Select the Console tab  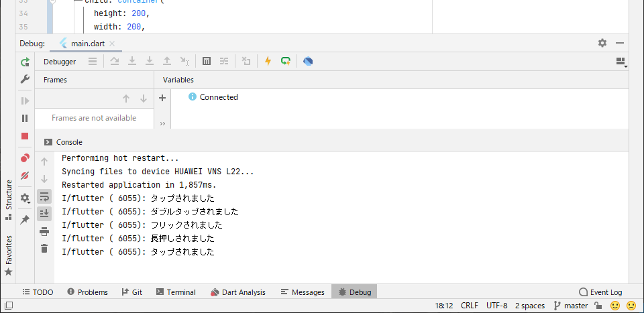pos(63,142)
